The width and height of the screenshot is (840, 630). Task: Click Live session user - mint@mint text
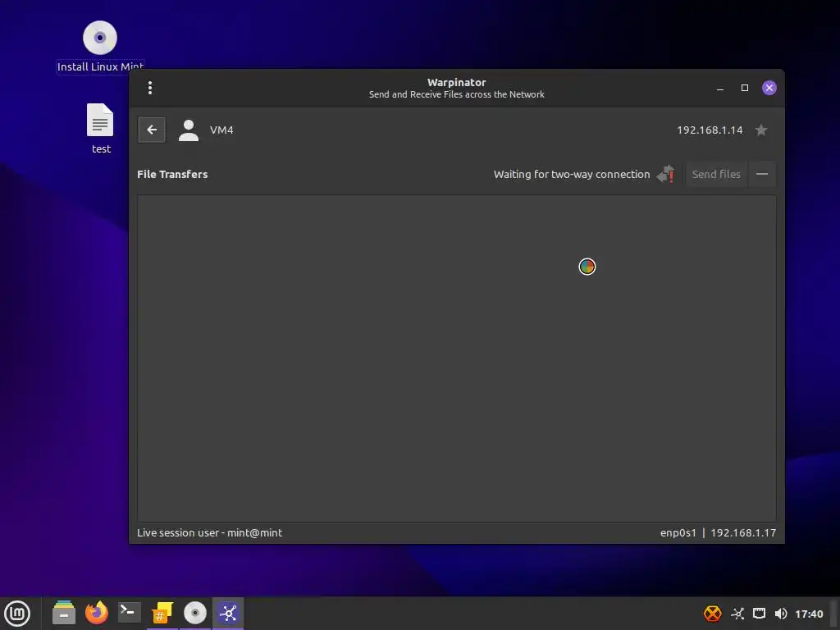point(209,533)
